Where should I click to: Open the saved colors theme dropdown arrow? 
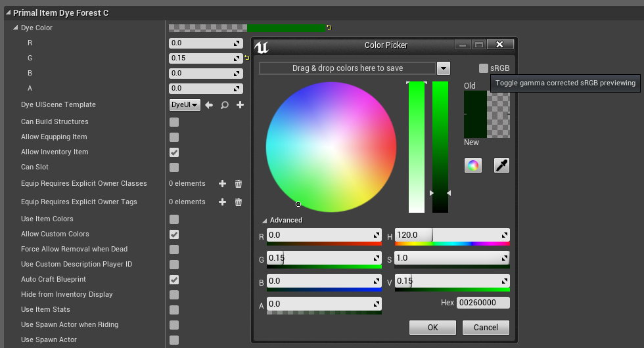pyautogui.click(x=443, y=68)
